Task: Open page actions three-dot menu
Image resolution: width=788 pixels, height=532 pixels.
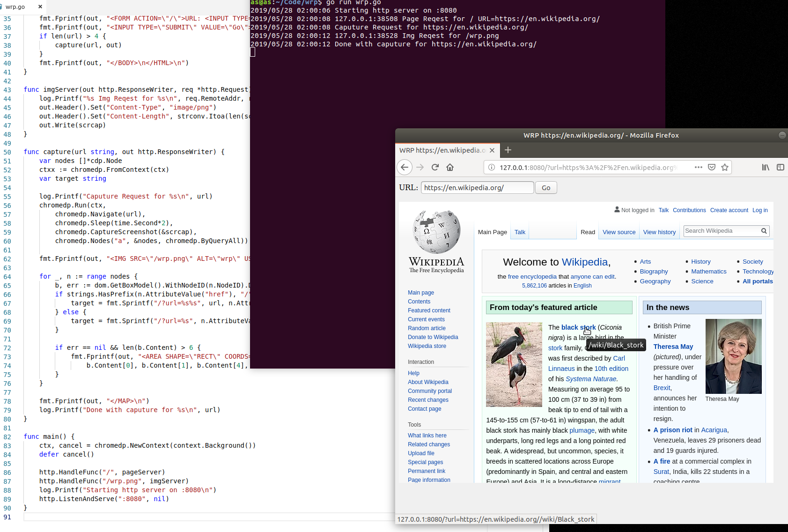Action: point(698,167)
